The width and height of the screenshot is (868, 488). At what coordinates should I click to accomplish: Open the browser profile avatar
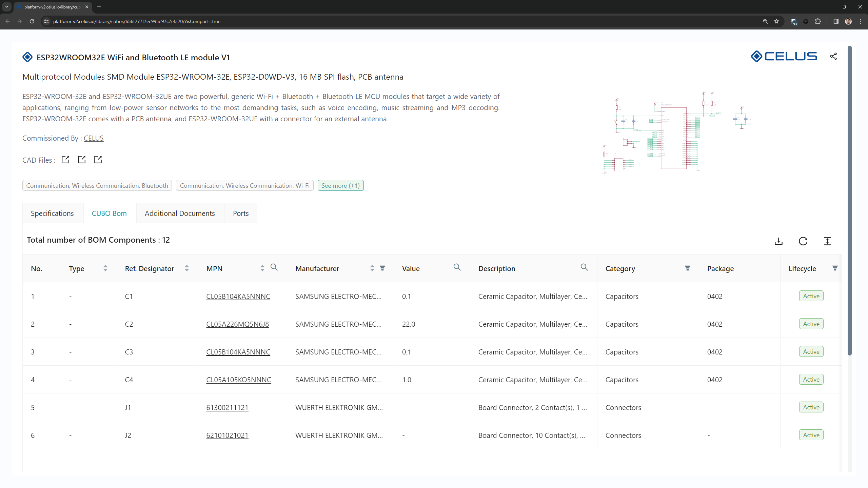(848, 21)
